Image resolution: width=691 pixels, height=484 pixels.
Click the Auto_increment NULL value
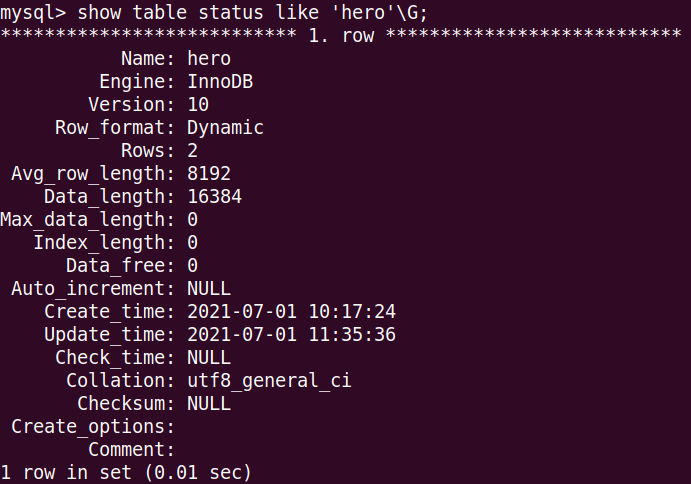point(209,289)
